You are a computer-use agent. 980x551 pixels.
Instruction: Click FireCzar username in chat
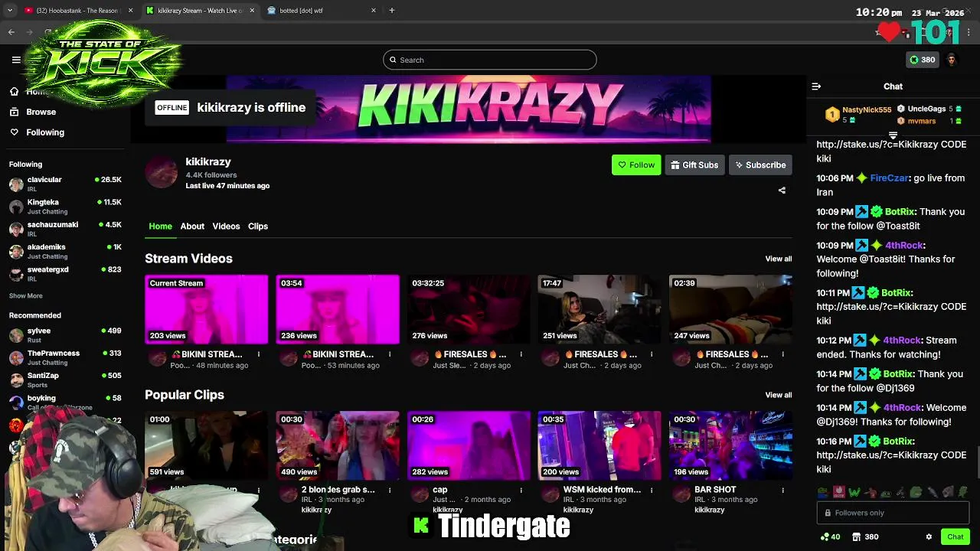click(x=889, y=178)
